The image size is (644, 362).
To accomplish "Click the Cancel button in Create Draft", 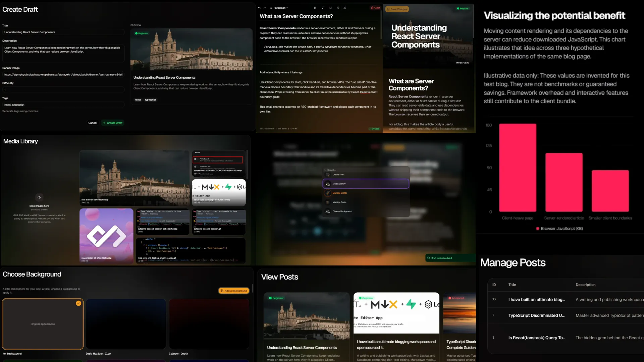I will click(x=93, y=123).
